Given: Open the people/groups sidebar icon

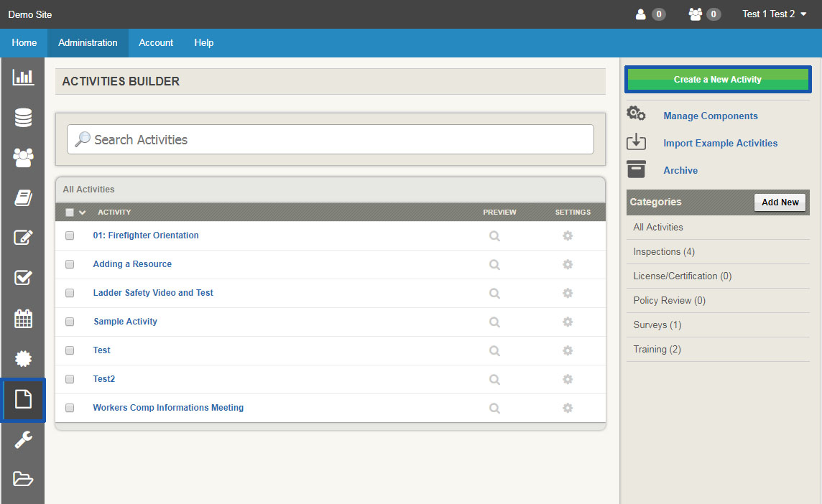Looking at the screenshot, I should (x=23, y=158).
